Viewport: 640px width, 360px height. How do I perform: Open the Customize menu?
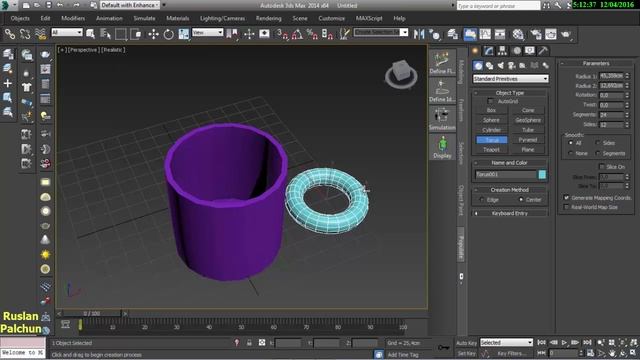coord(331,18)
